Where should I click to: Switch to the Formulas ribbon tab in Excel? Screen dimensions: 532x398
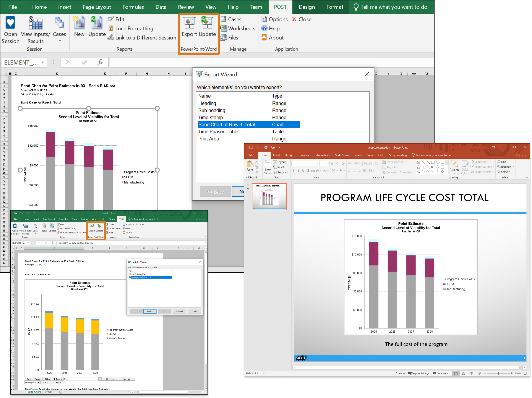tap(133, 7)
